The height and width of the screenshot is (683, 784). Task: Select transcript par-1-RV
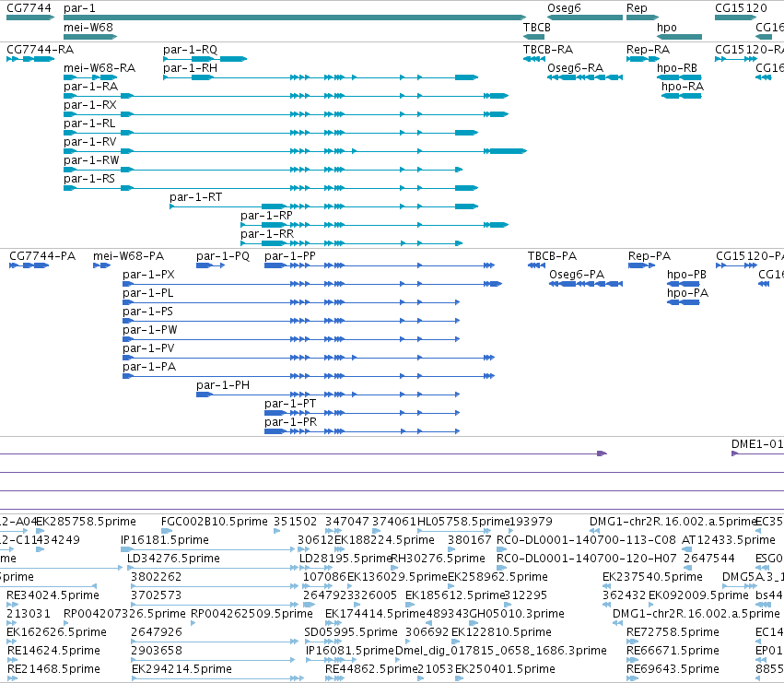tap(90, 142)
